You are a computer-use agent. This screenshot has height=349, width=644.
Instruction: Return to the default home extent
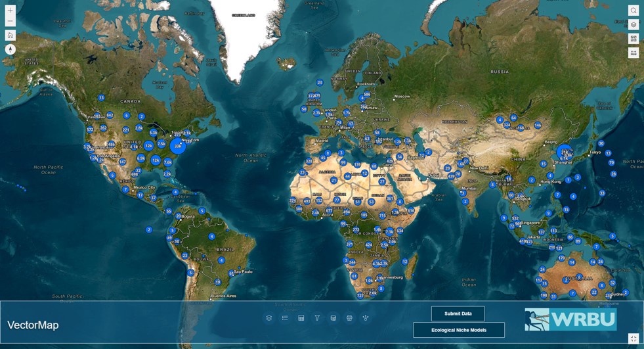[x=11, y=35]
